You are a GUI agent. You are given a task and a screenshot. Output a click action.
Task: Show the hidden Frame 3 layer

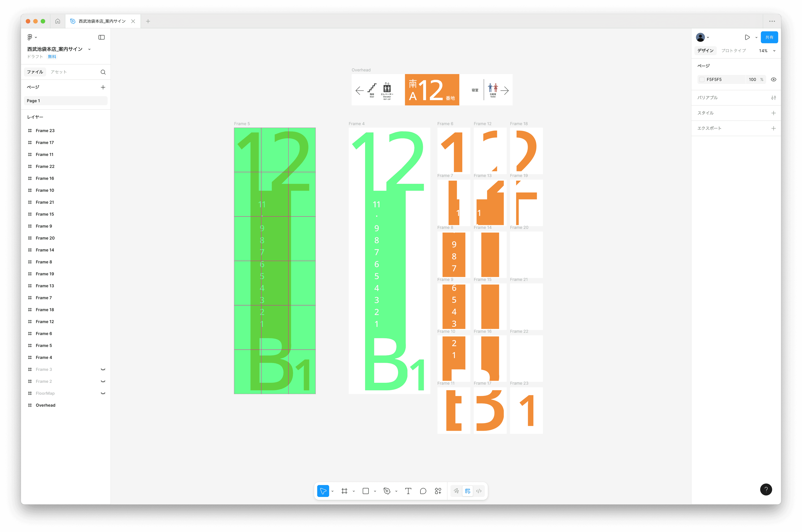103,369
